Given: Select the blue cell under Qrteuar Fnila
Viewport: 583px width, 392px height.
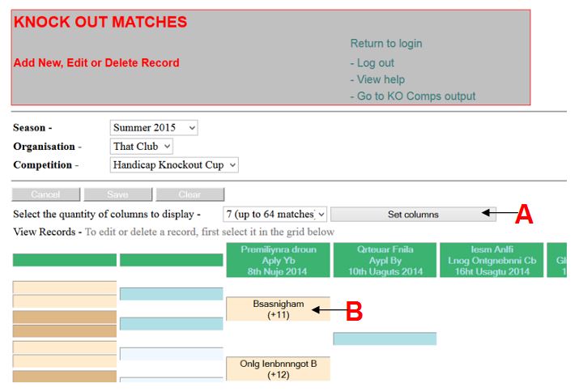Looking at the screenshot, I should coord(385,339).
